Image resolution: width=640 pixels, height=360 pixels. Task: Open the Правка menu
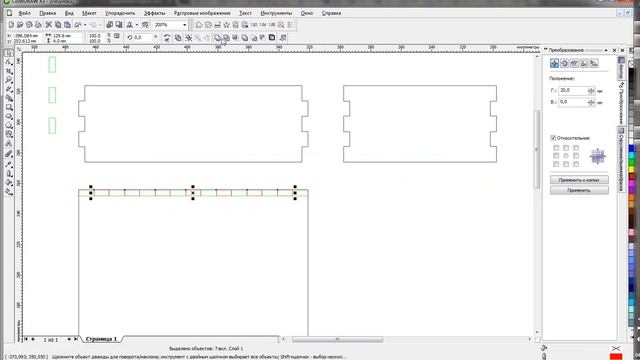tap(48, 13)
